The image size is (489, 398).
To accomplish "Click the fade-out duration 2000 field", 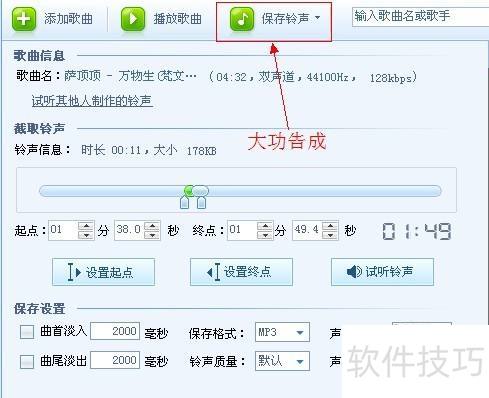I will click(x=115, y=360).
